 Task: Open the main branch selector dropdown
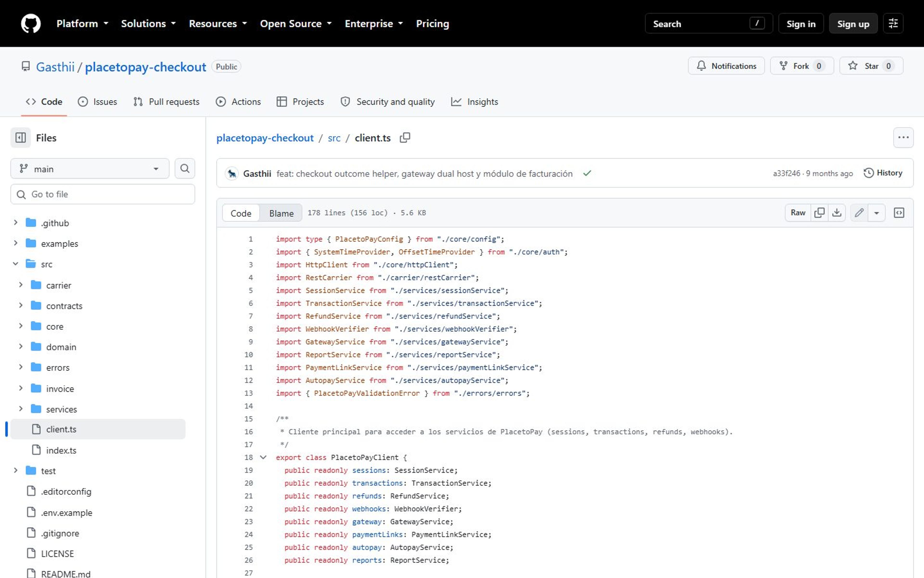(x=90, y=169)
